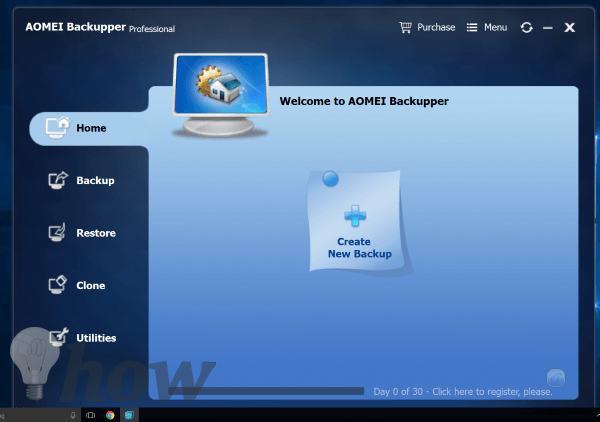Open the Restore section
The height and width of the screenshot is (422, 600).
[x=82, y=233]
